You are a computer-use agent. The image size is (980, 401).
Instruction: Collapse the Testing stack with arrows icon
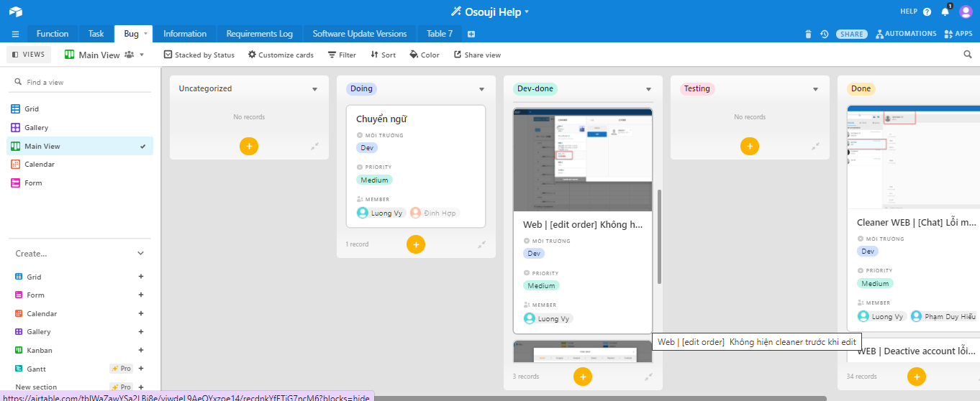[x=815, y=146]
